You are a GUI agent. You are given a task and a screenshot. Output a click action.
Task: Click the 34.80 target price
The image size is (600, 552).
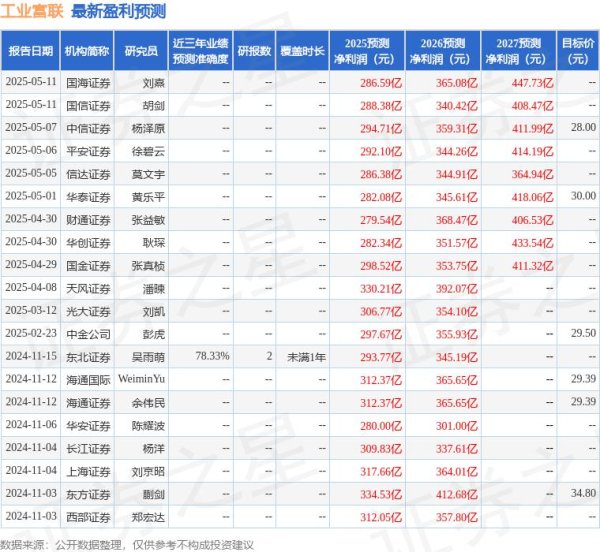[584, 493]
